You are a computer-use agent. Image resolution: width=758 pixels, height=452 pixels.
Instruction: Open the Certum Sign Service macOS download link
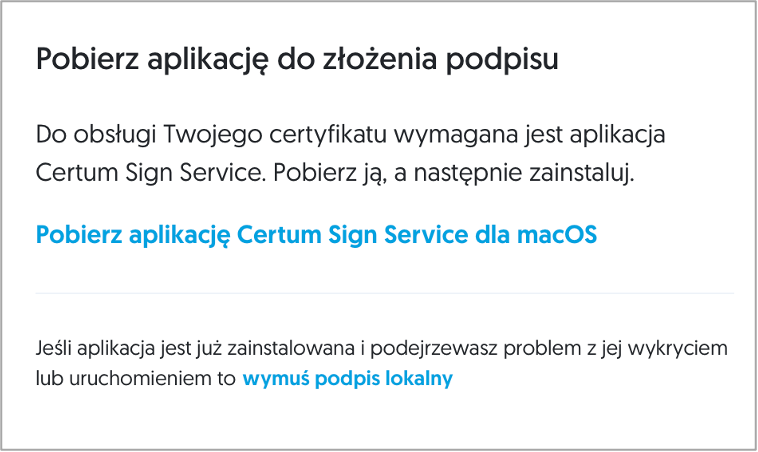pyautogui.click(x=316, y=235)
